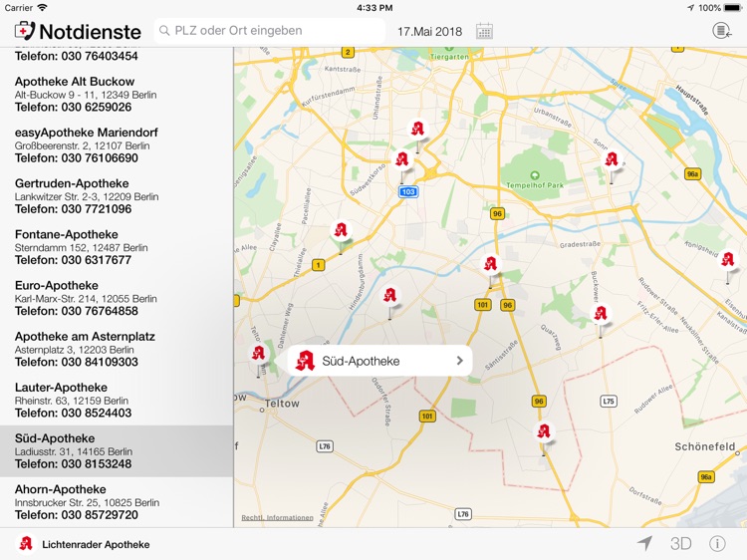The height and width of the screenshot is (560, 747).
Task: Tap the pharmacy logo in the Süd-Apotheke callout
Action: pyautogui.click(x=305, y=361)
